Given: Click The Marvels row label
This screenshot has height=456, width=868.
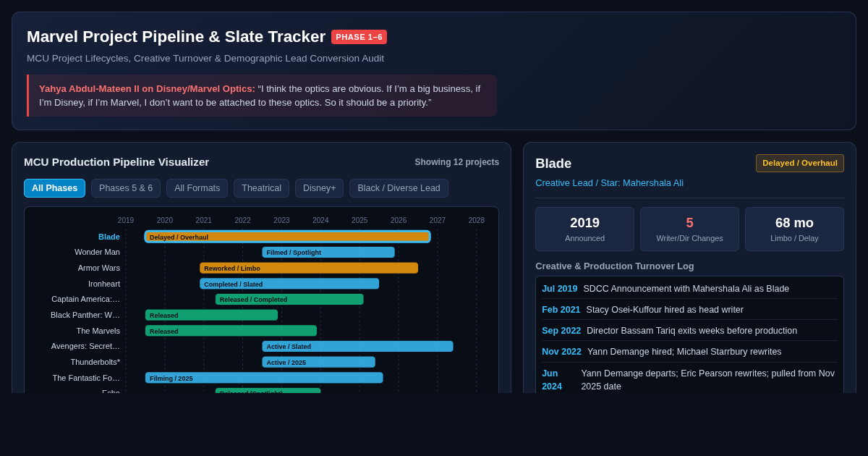Looking at the screenshot, I should 98,331.
